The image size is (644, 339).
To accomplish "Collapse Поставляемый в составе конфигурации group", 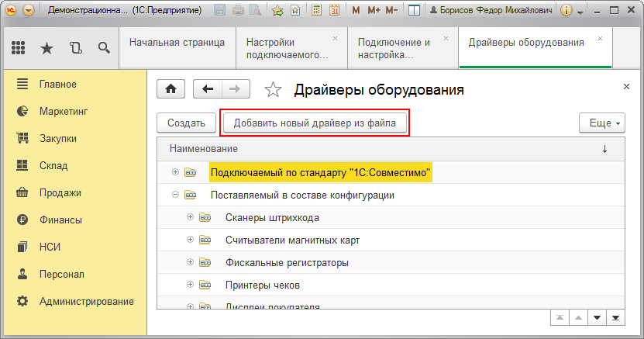I will click(x=175, y=195).
